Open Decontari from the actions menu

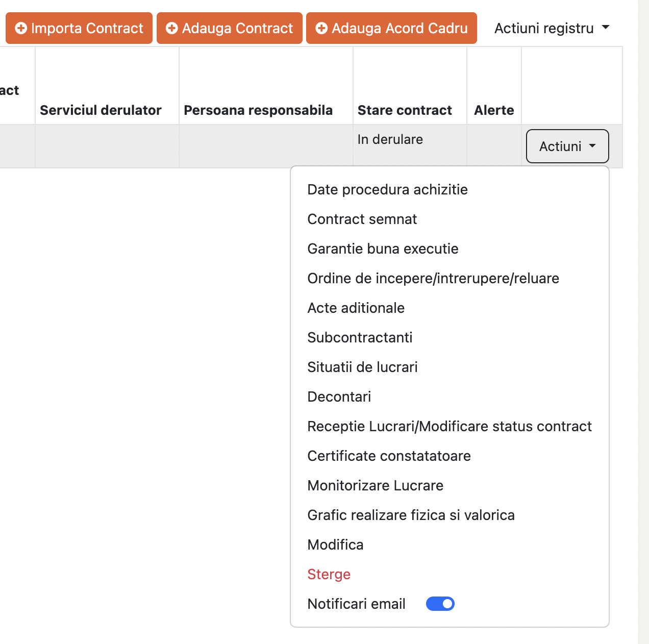339,397
